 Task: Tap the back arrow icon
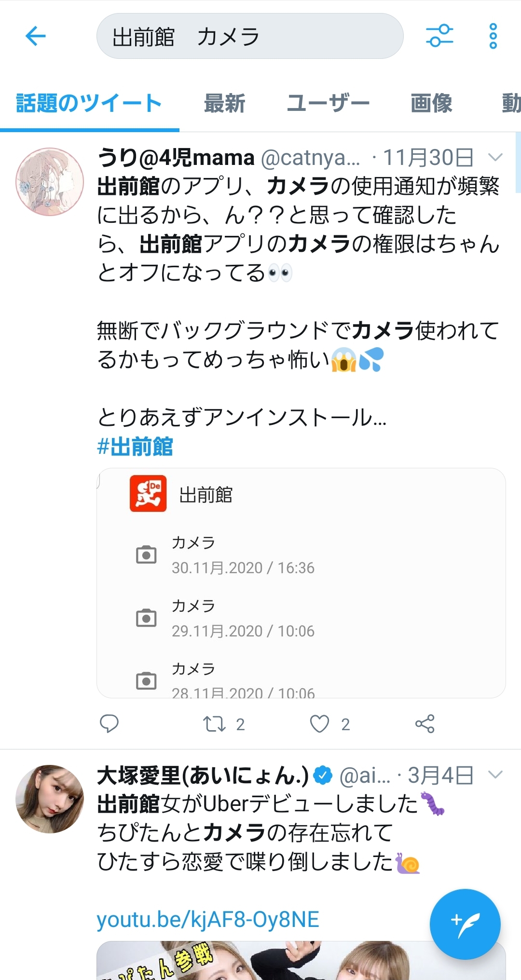[36, 36]
